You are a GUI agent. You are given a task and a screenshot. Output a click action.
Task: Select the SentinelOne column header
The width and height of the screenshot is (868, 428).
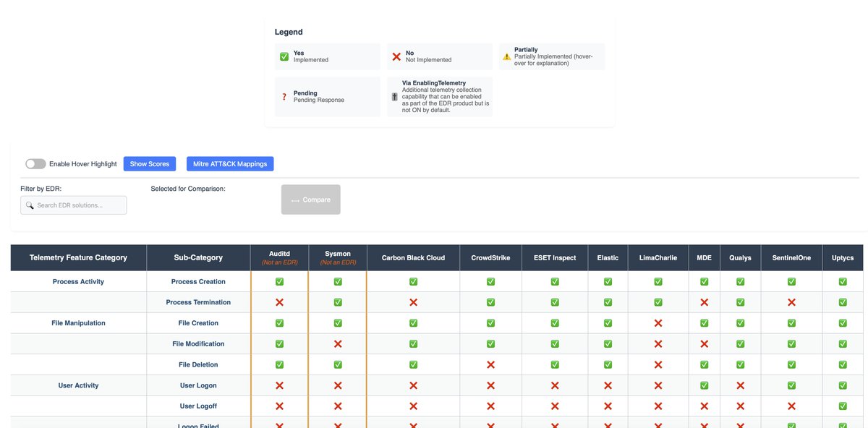(x=791, y=257)
